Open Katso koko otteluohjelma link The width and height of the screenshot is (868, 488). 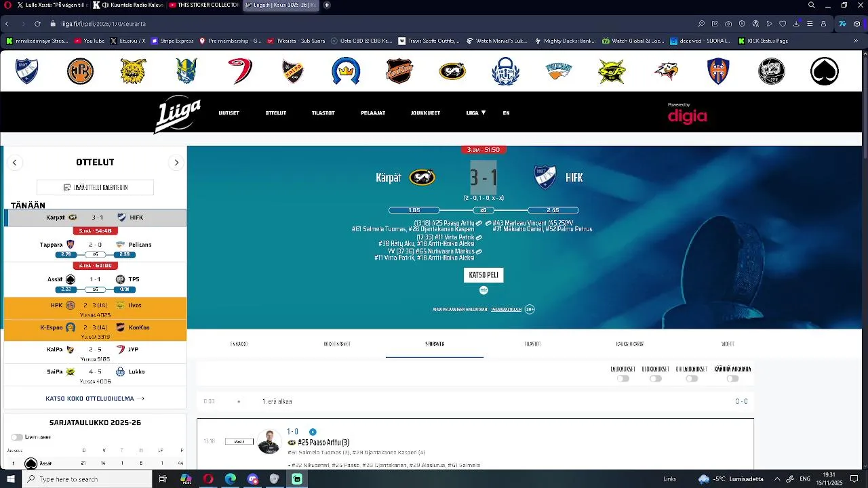[x=95, y=399]
